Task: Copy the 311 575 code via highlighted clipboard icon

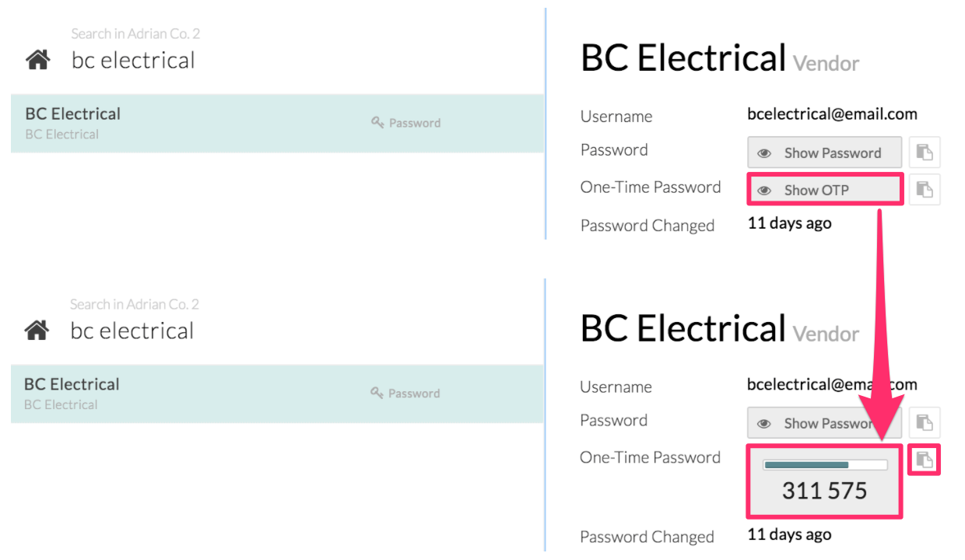Action: [x=925, y=460]
